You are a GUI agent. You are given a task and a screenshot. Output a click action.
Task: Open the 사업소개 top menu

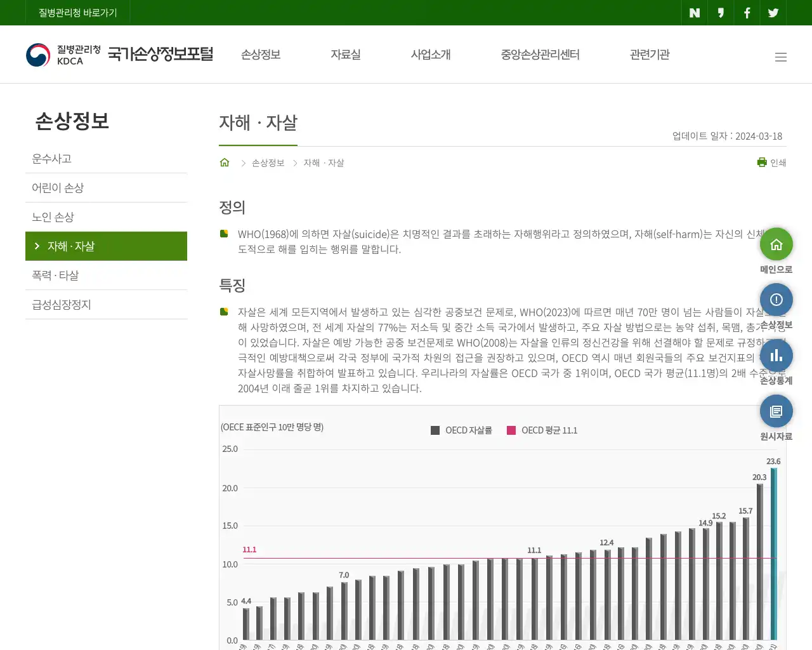[x=431, y=55]
